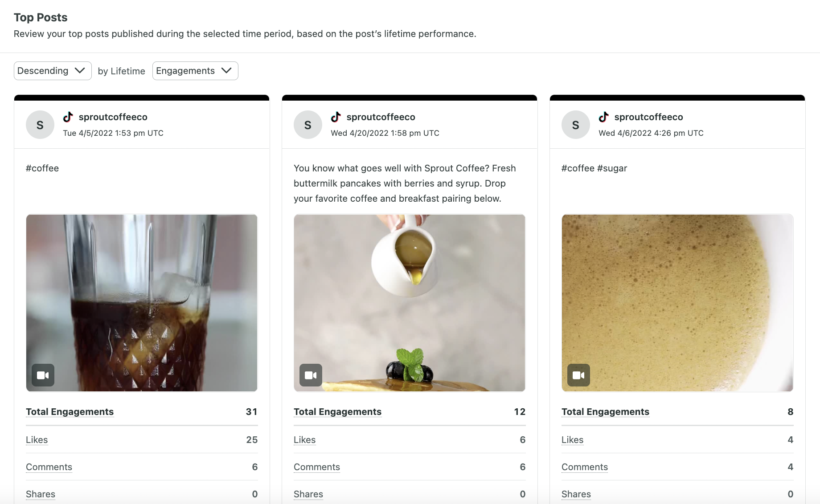Click the S avatar on the April 20 post

(x=308, y=125)
